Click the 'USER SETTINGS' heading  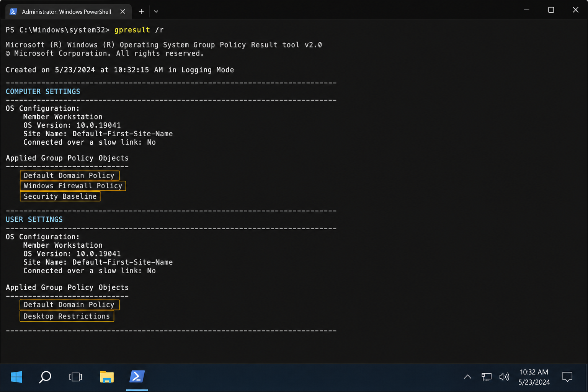(34, 219)
